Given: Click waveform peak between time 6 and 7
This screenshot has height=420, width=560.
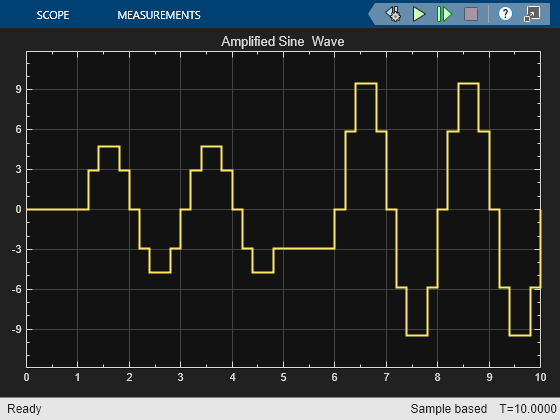Looking at the screenshot, I should coord(366,84).
